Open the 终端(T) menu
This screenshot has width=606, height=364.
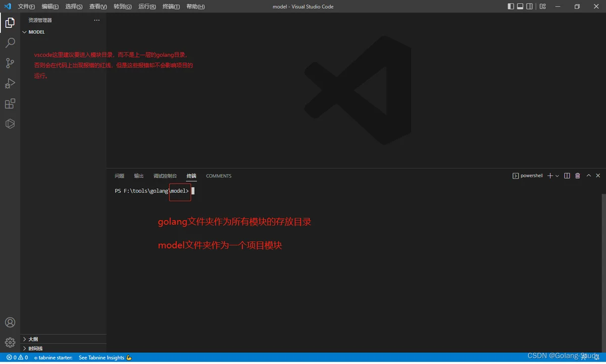point(171,7)
